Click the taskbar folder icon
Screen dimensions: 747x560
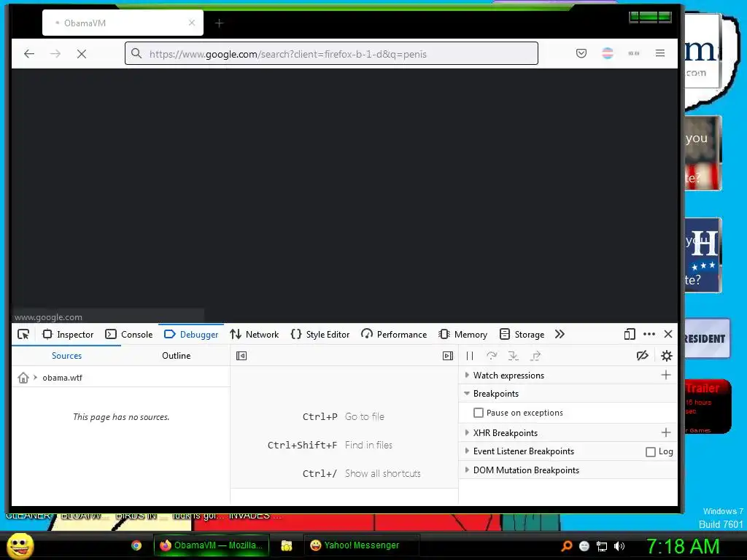(286, 545)
